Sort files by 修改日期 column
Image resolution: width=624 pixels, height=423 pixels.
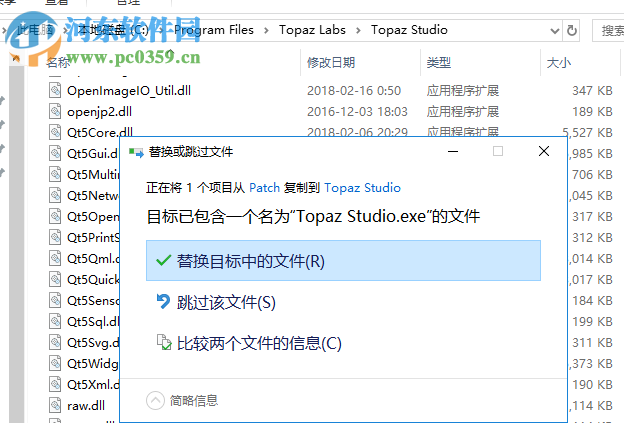(331, 62)
